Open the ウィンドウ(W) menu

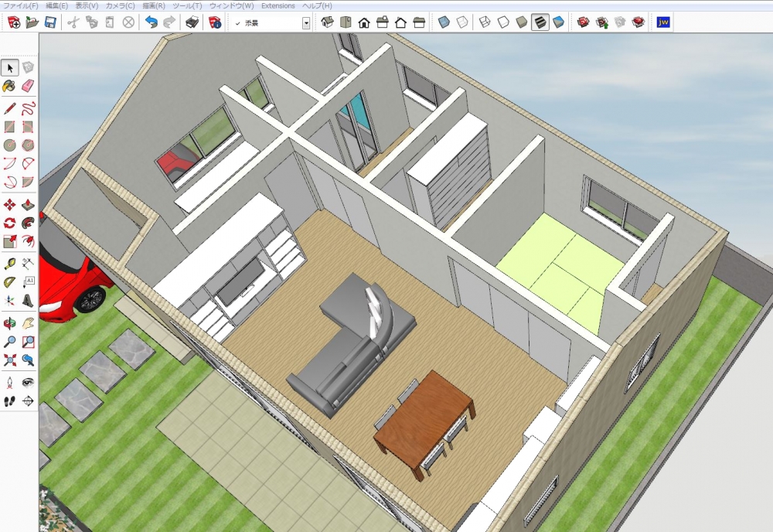pos(232,6)
